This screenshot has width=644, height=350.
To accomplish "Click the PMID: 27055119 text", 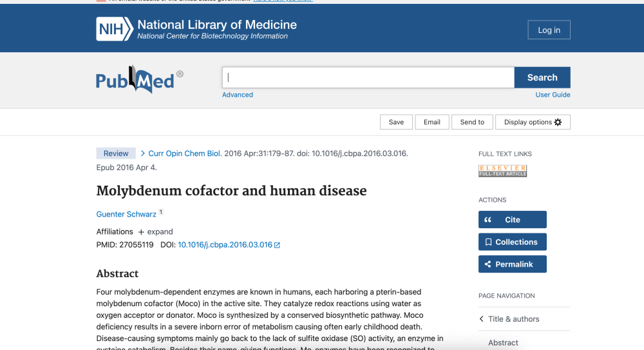I will click(x=125, y=245).
